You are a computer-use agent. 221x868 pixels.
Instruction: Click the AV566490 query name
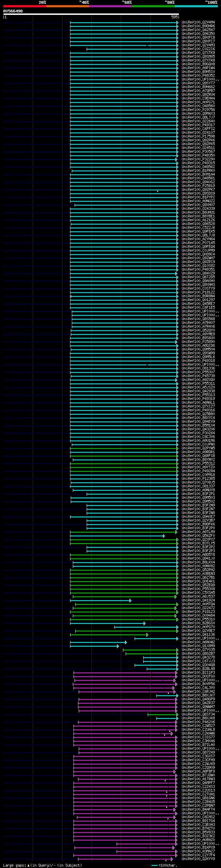pyautogui.click(x=13, y=11)
